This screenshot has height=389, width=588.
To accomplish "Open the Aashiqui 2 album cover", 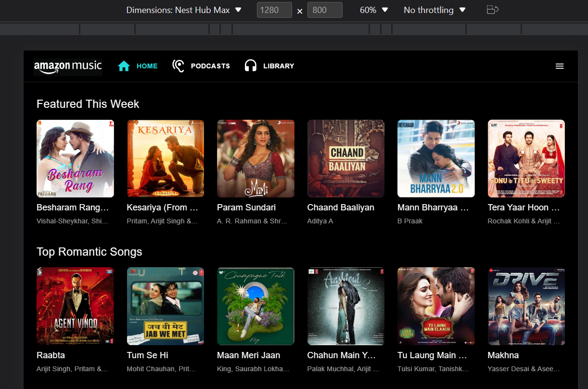I will (x=346, y=306).
